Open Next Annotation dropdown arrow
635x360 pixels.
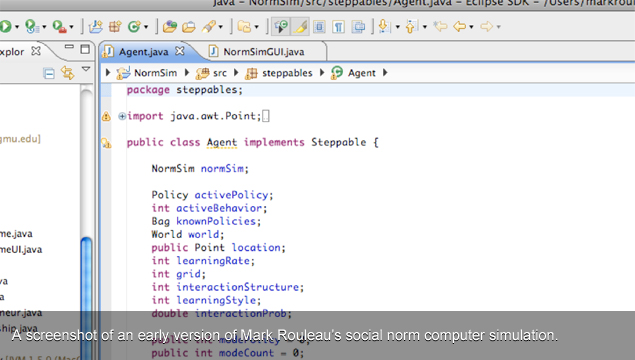[x=398, y=27]
